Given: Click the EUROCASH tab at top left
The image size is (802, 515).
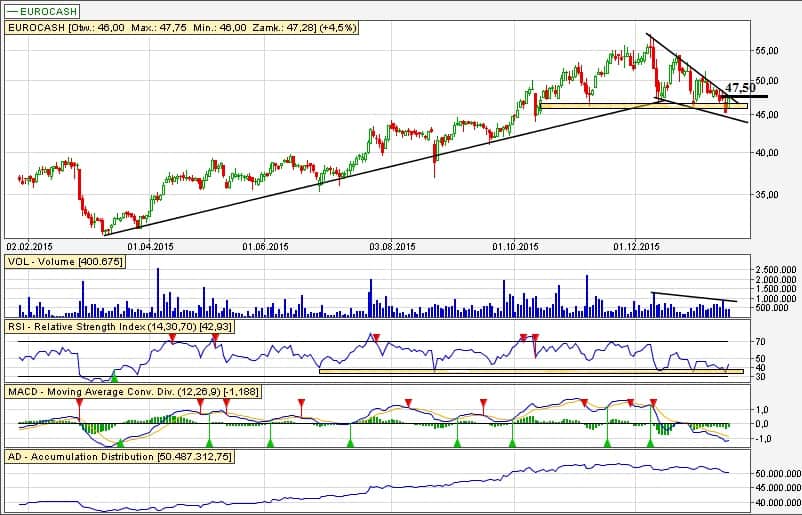Looking at the screenshot, I should click(x=41, y=10).
